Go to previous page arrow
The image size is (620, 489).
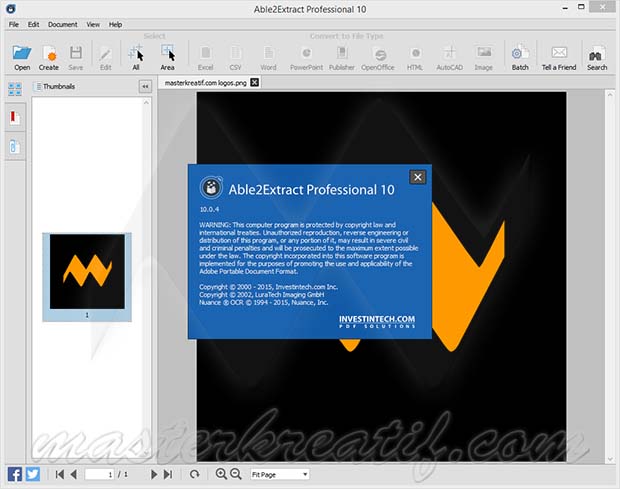(x=74, y=474)
